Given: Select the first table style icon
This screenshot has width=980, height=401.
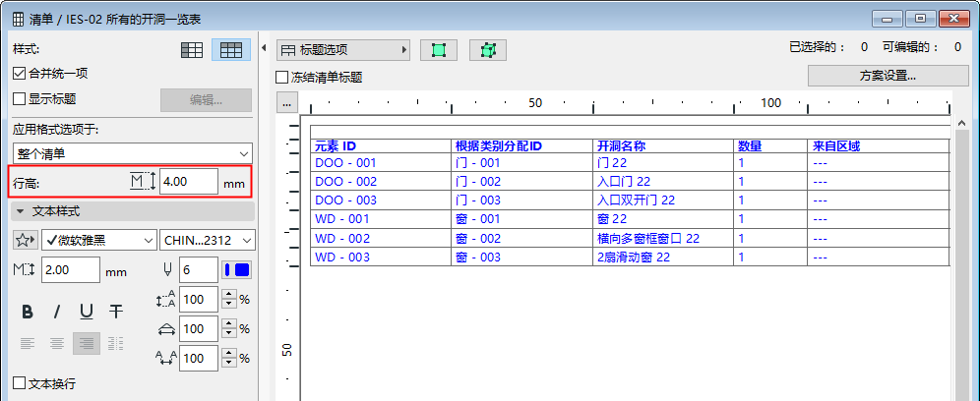Looking at the screenshot, I should click(x=192, y=50).
